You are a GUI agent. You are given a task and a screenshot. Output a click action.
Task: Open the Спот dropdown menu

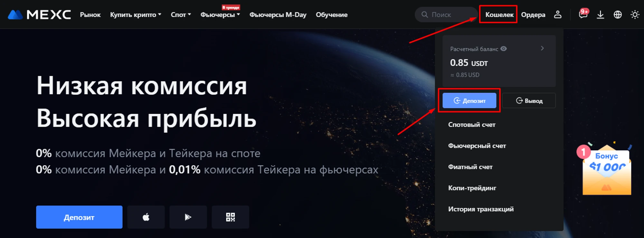(181, 14)
